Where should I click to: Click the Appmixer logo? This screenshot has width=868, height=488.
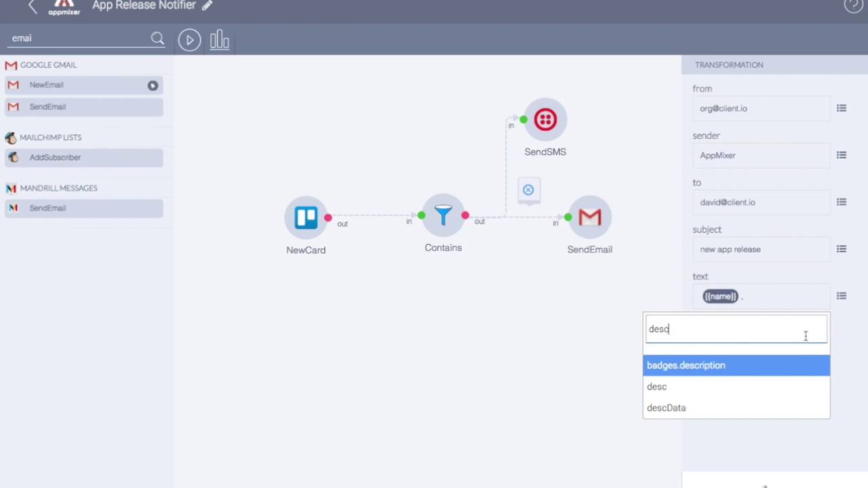click(x=64, y=7)
